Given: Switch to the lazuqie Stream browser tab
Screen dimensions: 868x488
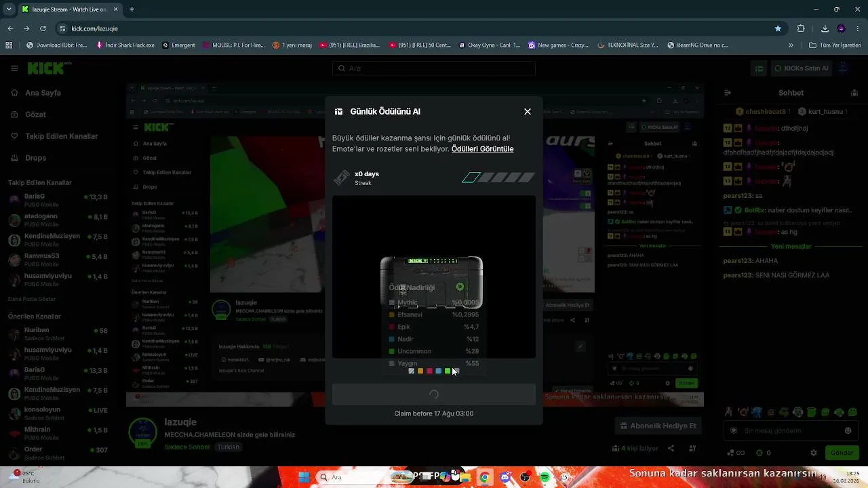Looking at the screenshot, I should coord(70,9).
